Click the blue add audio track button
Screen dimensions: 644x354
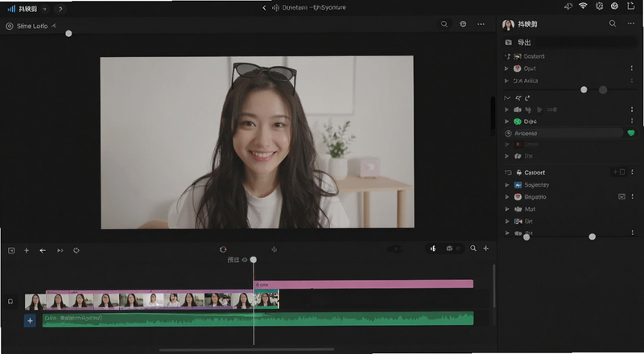click(x=30, y=320)
